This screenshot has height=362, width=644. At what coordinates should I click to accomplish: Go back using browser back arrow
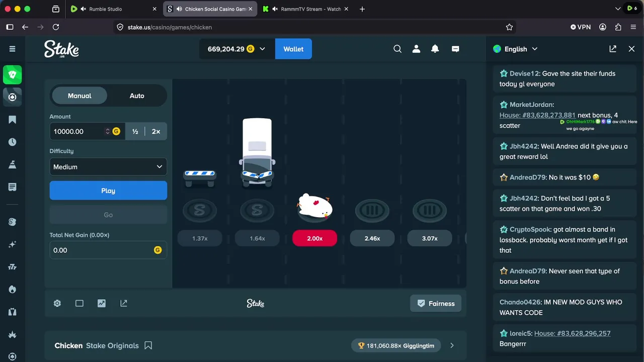(x=25, y=27)
